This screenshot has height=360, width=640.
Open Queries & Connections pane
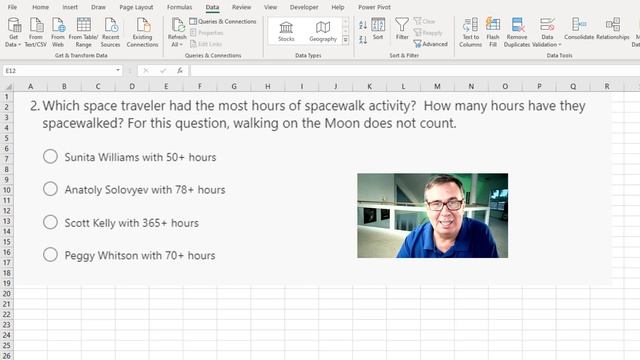click(x=223, y=21)
